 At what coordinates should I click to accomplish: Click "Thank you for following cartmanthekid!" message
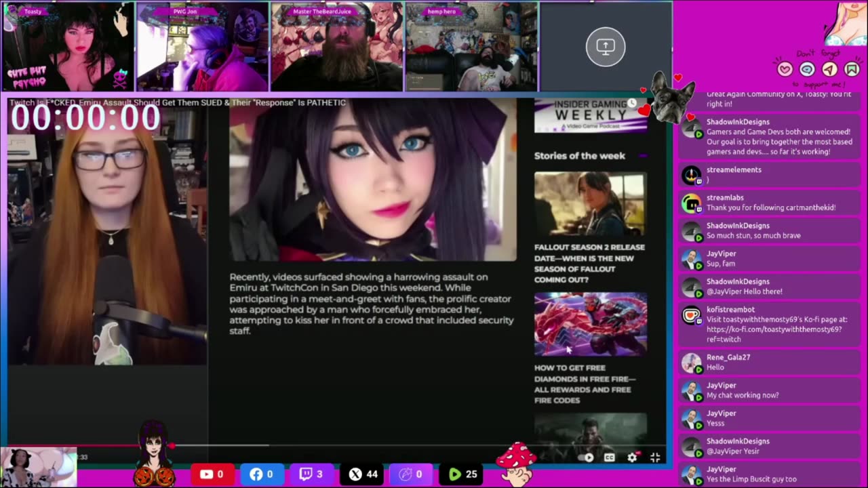pyautogui.click(x=771, y=208)
